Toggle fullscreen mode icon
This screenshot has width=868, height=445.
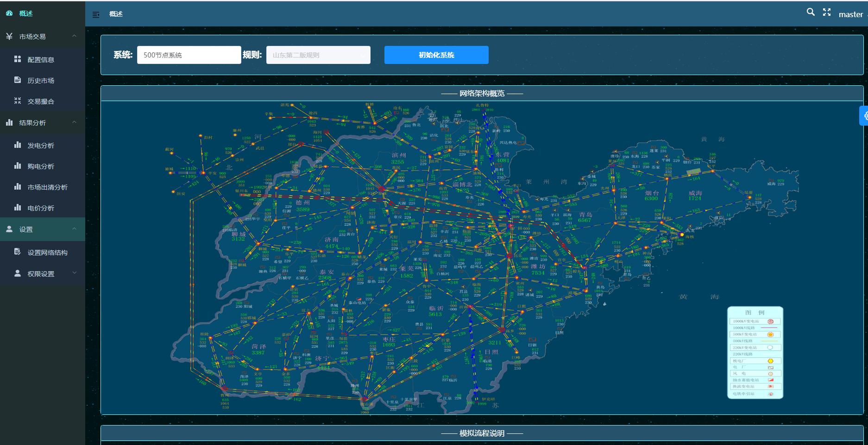(827, 13)
